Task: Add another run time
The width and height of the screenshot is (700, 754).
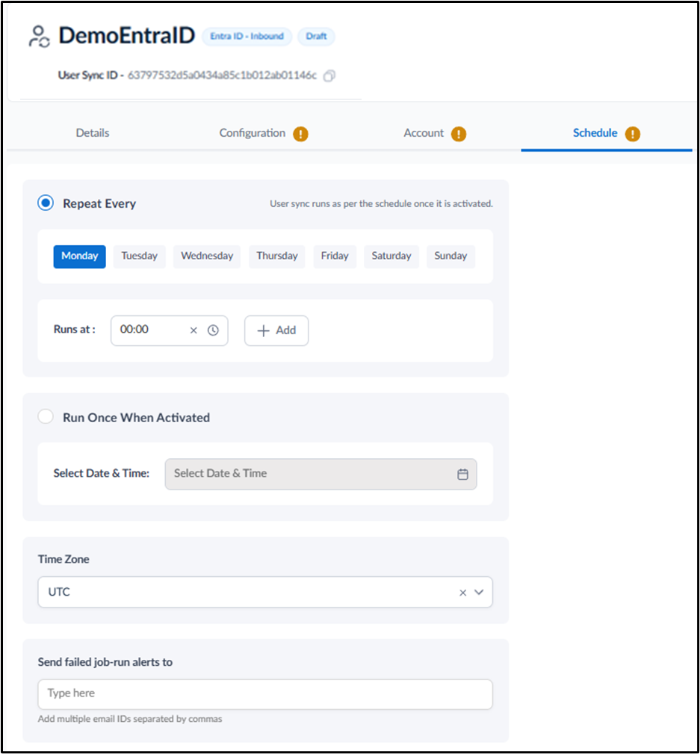Action: [276, 330]
